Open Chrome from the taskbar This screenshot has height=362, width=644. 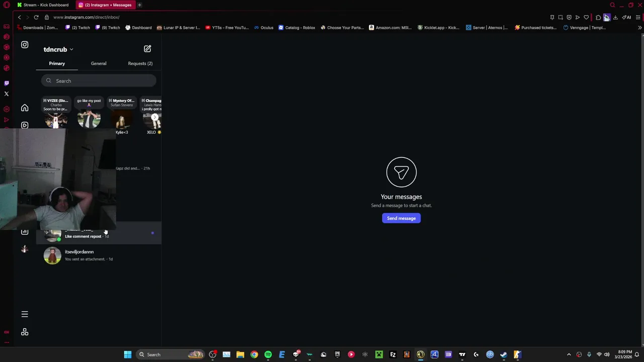click(x=254, y=354)
